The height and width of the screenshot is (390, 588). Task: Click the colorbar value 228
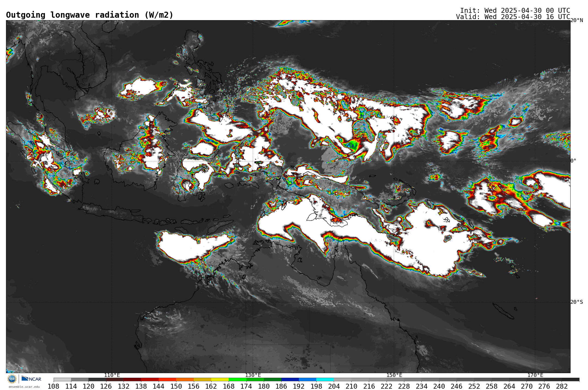404,386
